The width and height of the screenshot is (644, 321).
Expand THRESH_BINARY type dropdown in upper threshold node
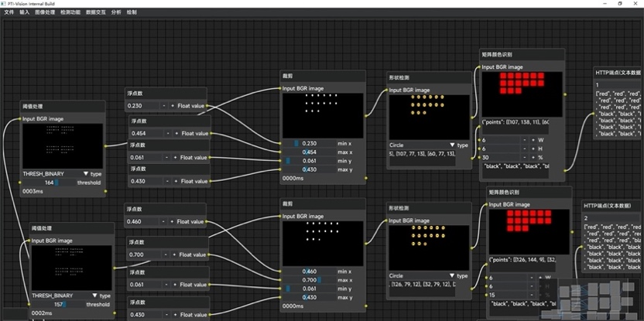85,174
